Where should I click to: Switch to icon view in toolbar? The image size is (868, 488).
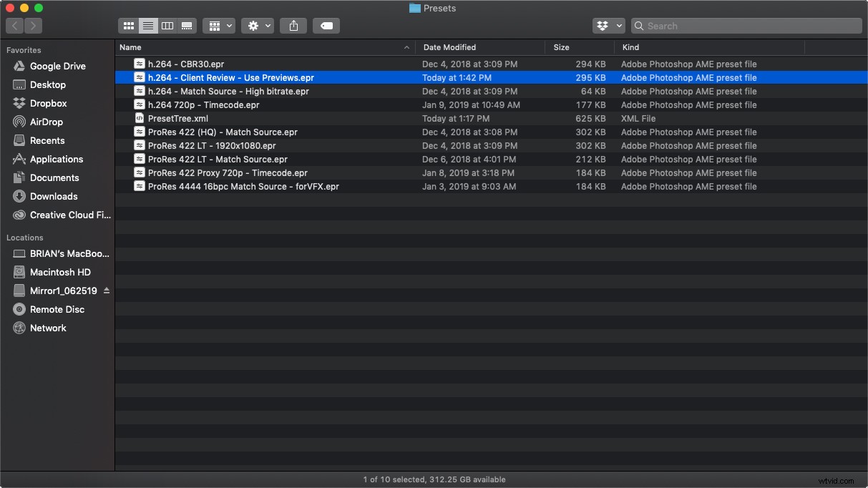pyautogui.click(x=129, y=26)
